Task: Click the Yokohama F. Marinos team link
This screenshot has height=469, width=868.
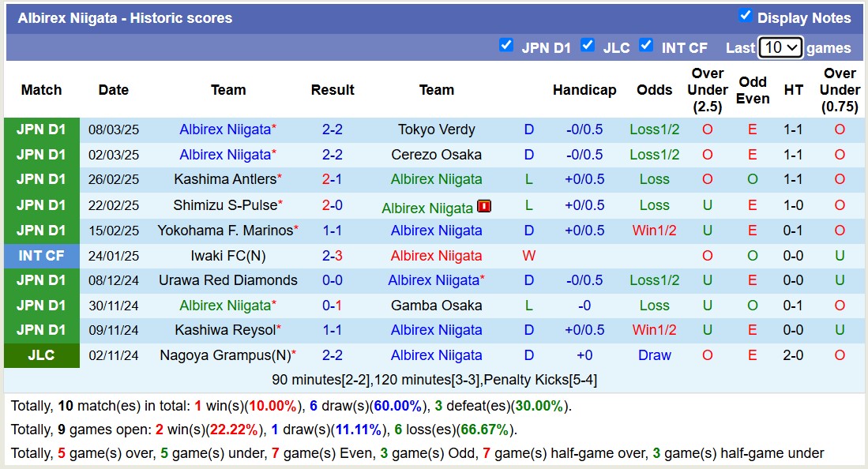Action: (x=225, y=231)
